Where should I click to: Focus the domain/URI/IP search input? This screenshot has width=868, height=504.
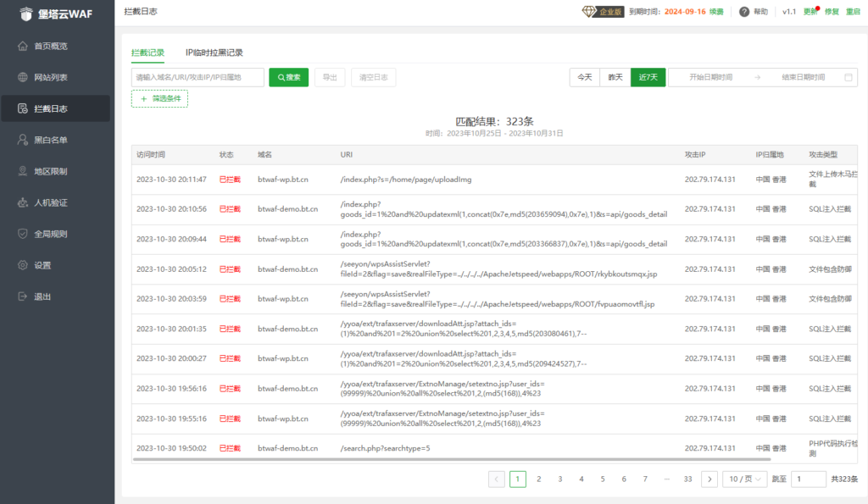[198, 77]
